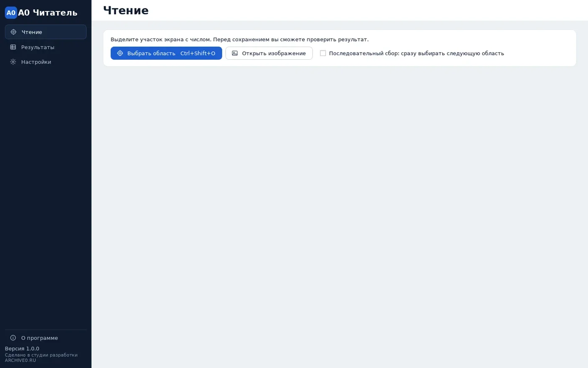
Task: Click the Версия 1.0.0 text
Action: (22, 349)
